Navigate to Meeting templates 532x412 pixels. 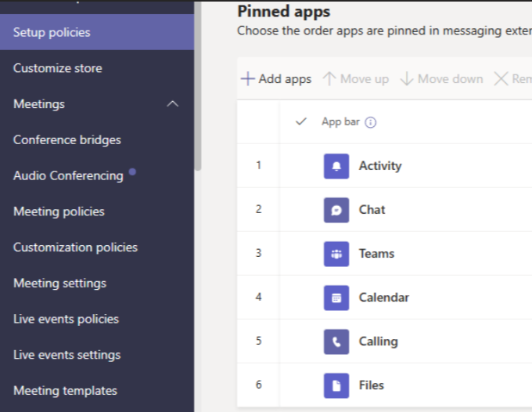click(97, 391)
